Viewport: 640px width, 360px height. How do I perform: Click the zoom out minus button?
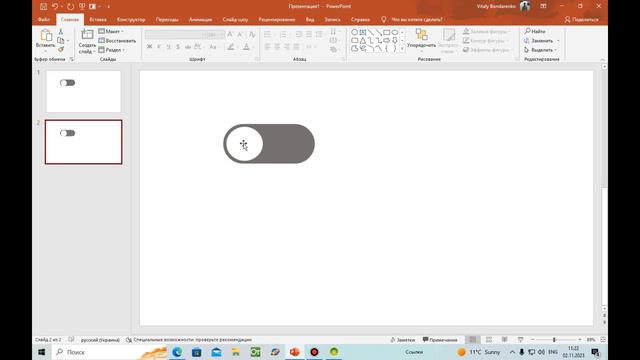click(x=532, y=340)
